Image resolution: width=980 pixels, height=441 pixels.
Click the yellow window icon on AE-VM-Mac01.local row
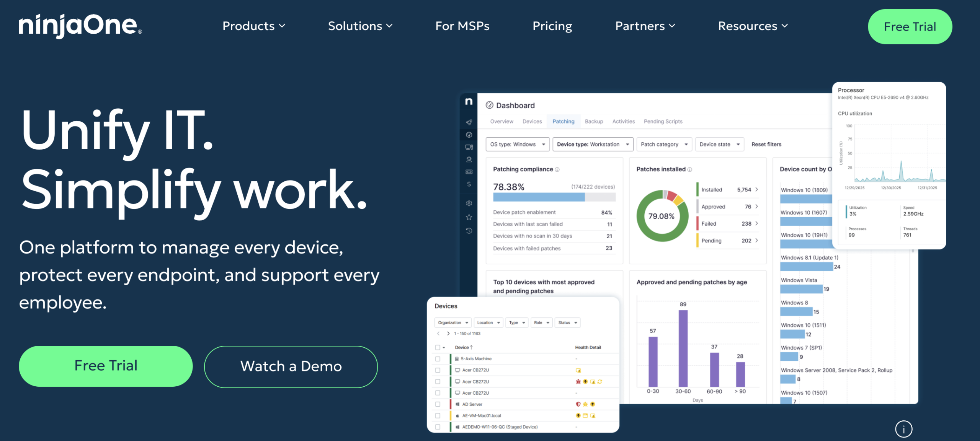point(585,415)
